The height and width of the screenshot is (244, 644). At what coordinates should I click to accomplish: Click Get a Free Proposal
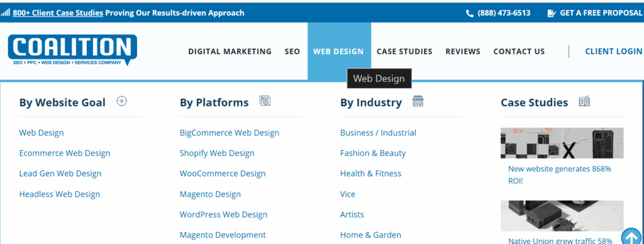click(601, 13)
